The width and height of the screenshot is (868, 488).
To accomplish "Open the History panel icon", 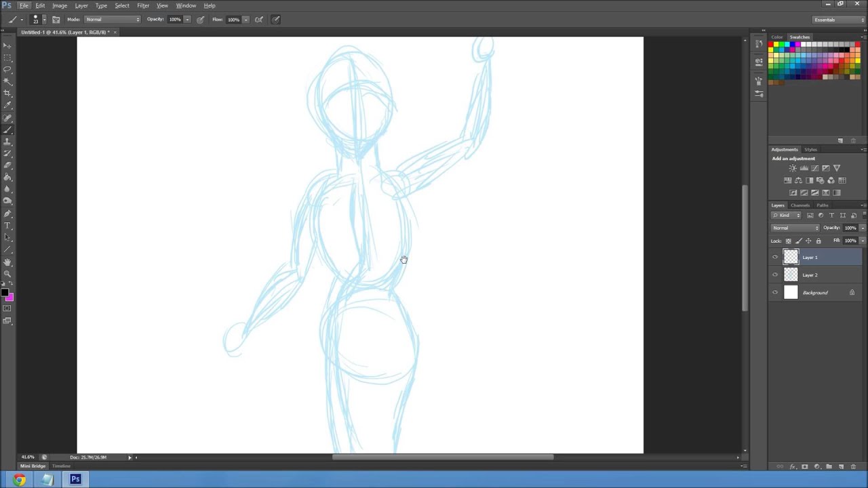I will (759, 45).
